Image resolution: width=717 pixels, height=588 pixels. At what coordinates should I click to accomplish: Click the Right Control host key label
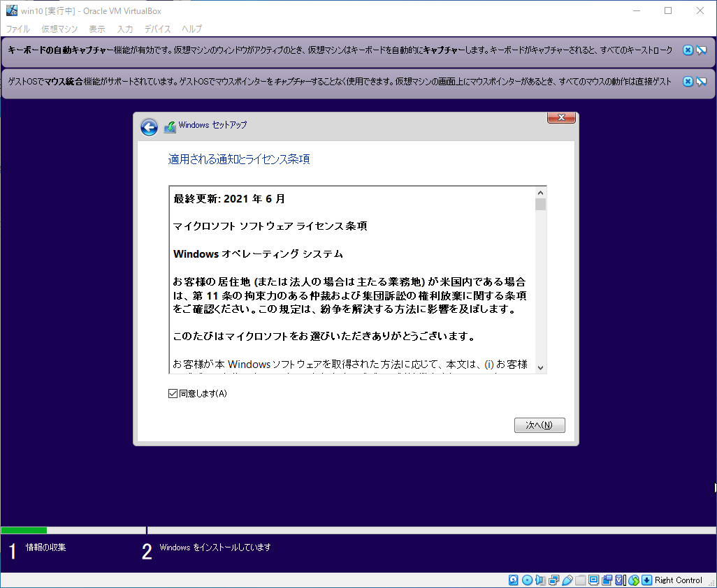point(678,580)
